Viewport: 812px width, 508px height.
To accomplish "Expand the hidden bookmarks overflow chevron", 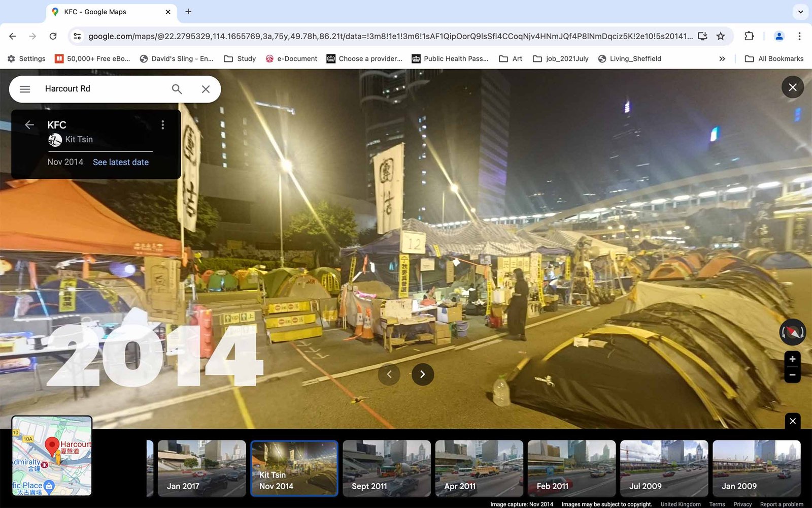I will pos(722,59).
